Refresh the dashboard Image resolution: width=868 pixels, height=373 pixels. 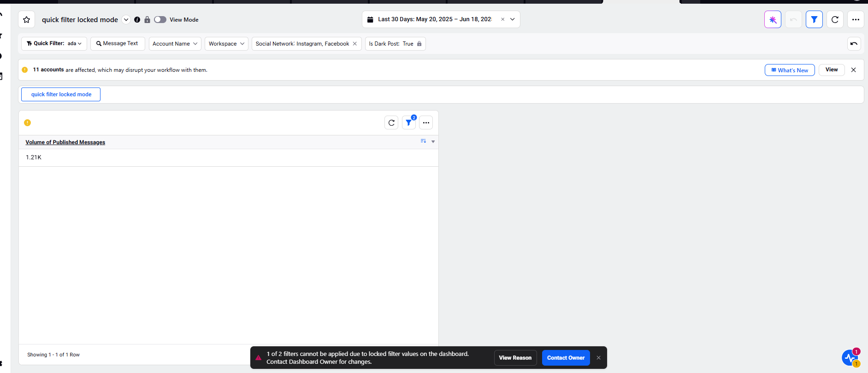click(x=835, y=19)
